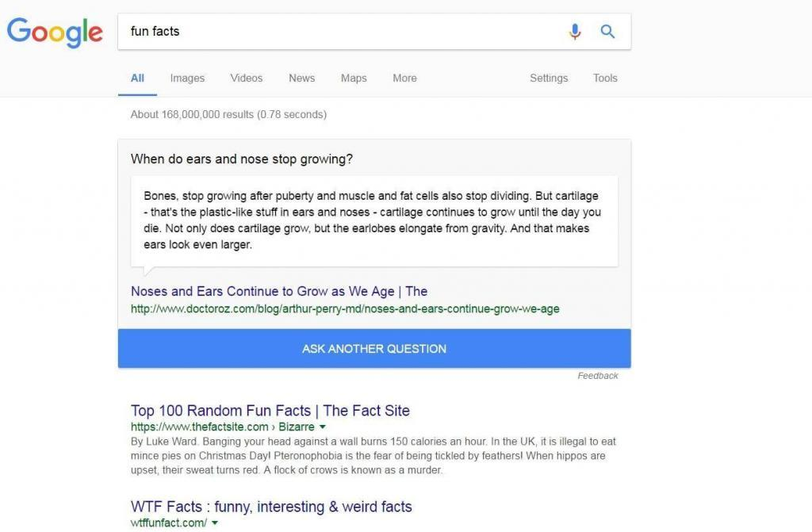Expand the More search categories menu
812x532 pixels.
point(404,78)
